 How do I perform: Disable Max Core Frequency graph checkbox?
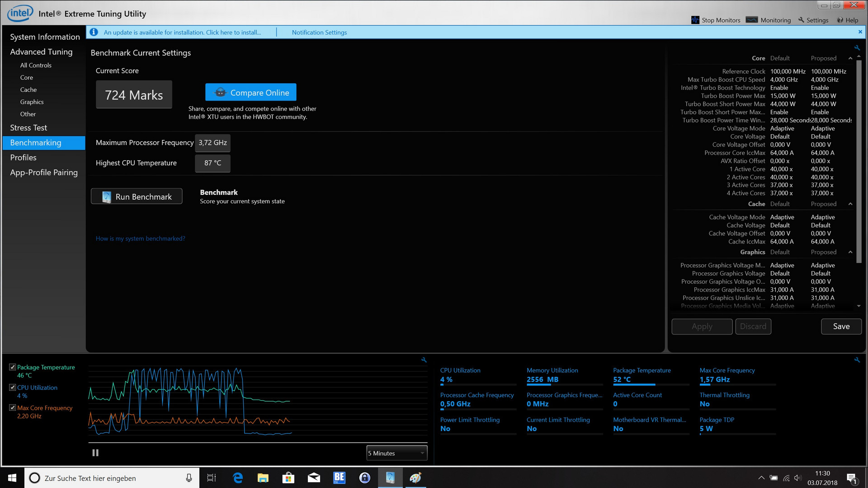(x=13, y=408)
